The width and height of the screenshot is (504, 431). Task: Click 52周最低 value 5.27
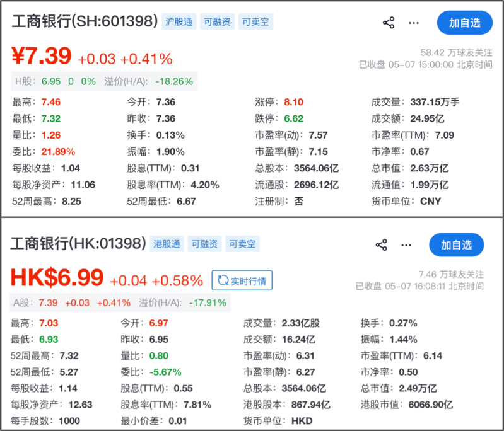pos(69,372)
